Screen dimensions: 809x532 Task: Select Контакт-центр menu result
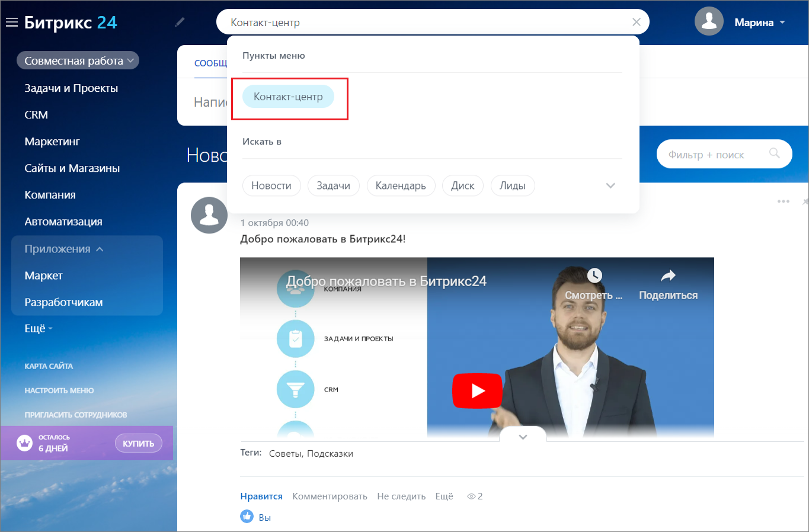pyautogui.click(x=288, y=97)
